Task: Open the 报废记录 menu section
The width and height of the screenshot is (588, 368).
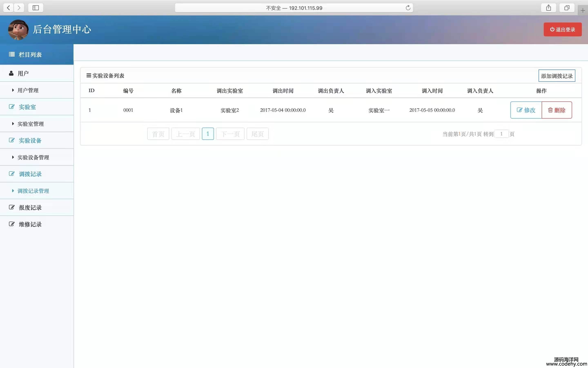Action: click(37, 208)
